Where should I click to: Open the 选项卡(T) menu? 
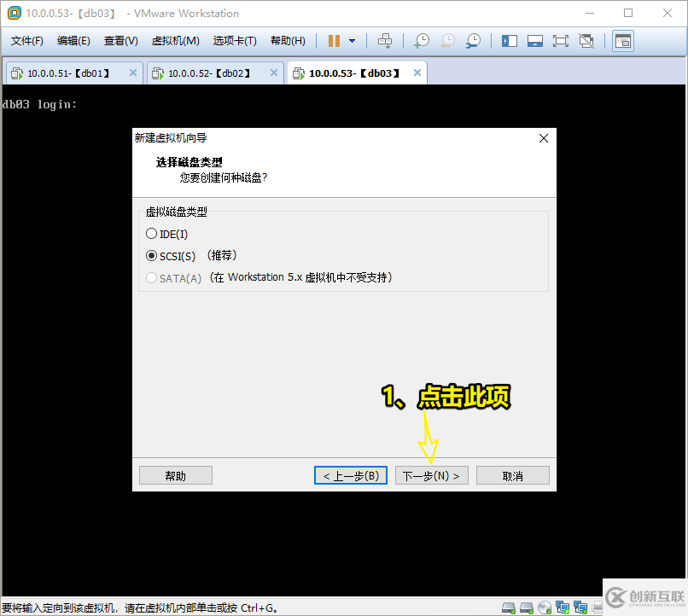click(x=235, y=41)
